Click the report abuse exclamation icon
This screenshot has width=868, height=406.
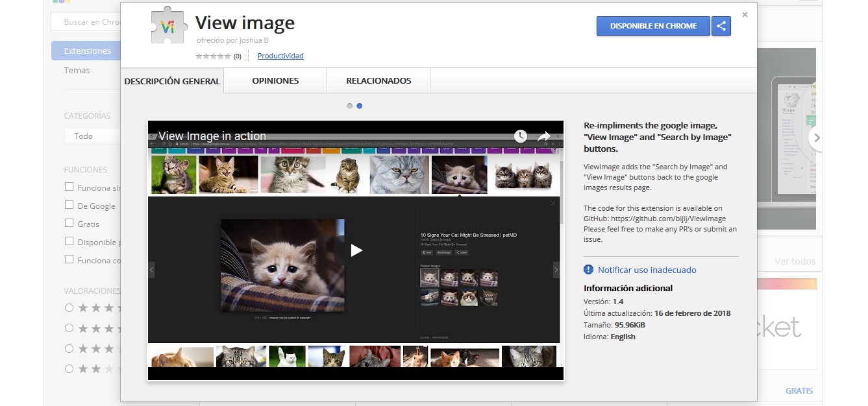[588, 270]
